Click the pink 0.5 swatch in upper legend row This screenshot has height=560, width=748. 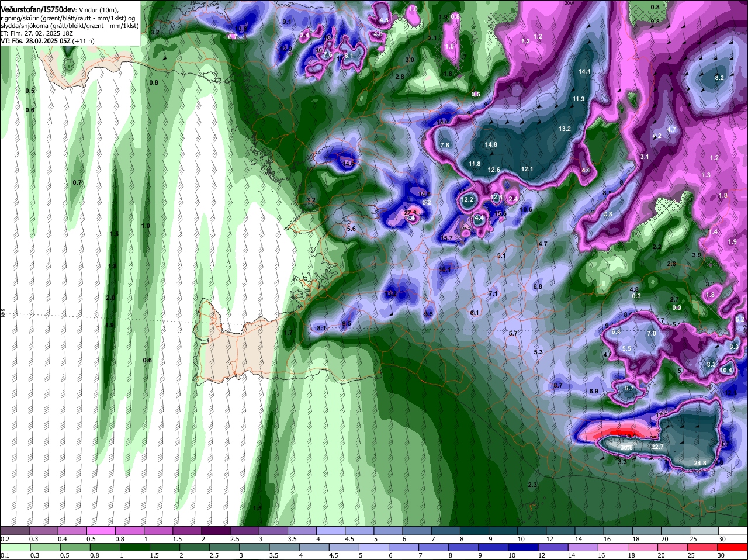[x=101, y=531]
